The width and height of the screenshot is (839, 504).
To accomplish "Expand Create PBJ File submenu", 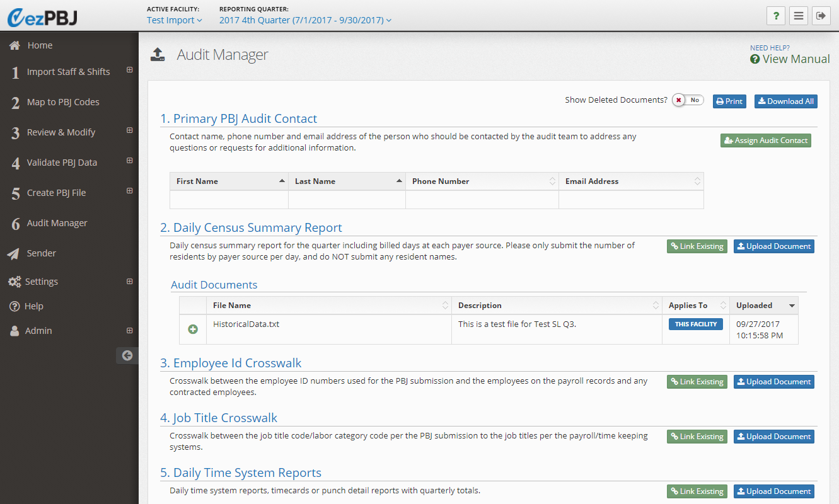I will click(129, 191).
